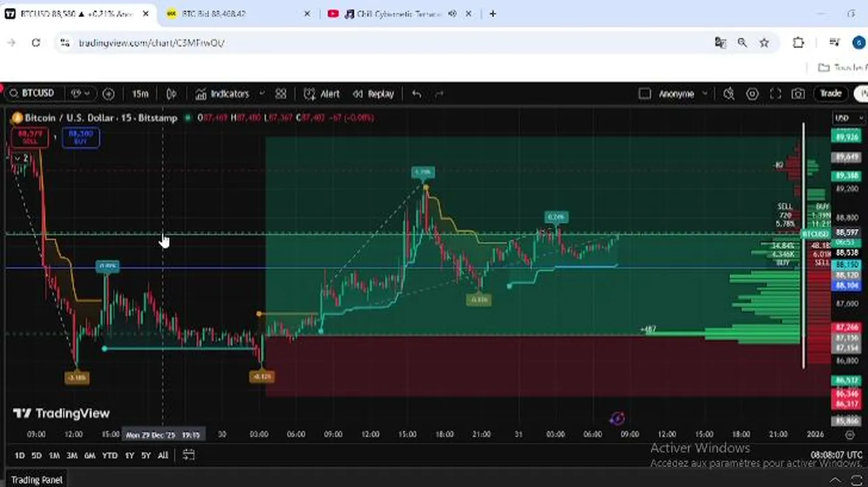868x487 pixels.
Task: Click the 86,512 green price label
Action: click(847, 381)
